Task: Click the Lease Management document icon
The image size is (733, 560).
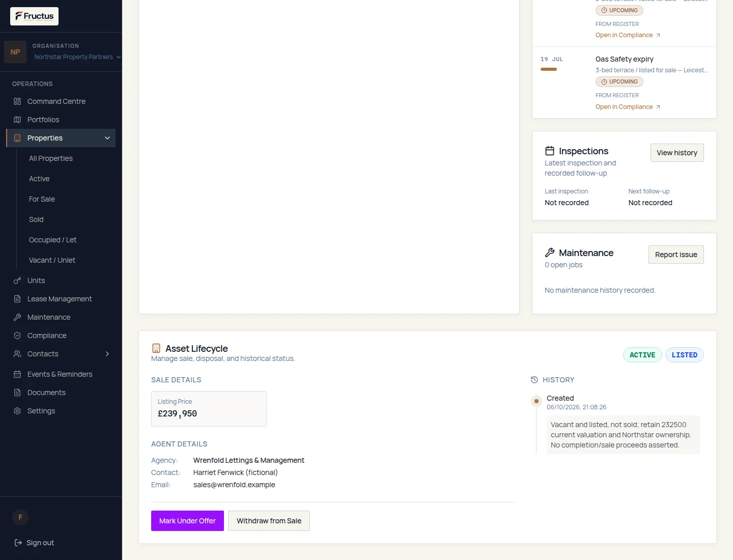Action: tap(17, 299)
